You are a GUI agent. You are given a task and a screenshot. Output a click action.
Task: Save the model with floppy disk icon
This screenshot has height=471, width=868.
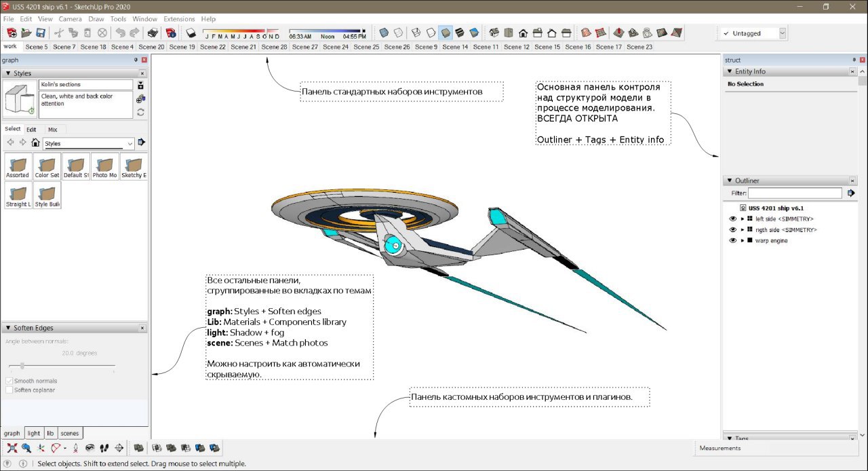tap(41, 33)
